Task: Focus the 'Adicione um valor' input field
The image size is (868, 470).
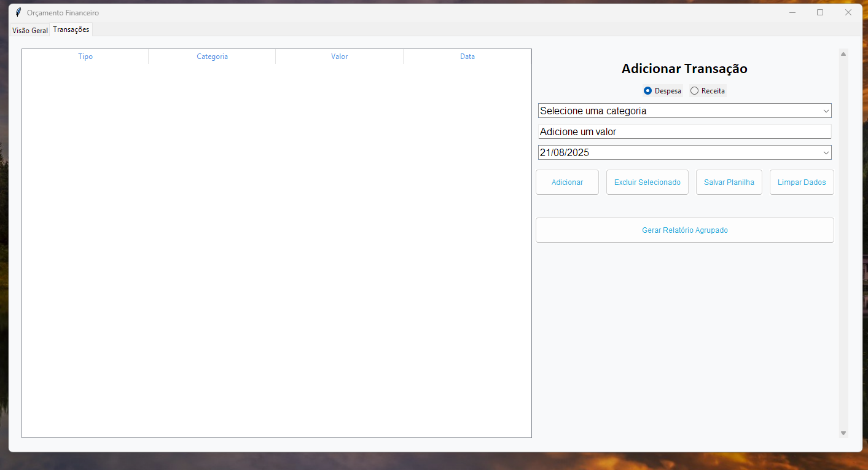Action: coord(684,131)
